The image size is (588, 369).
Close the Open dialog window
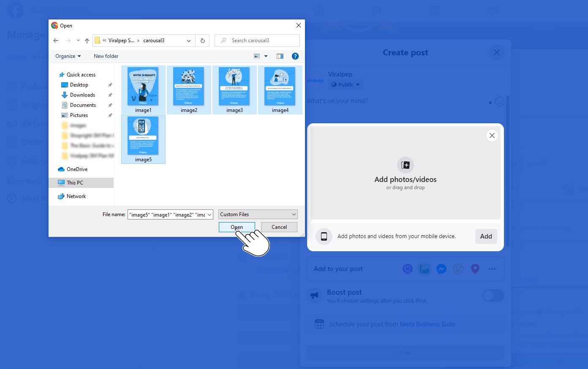(299, 25)
